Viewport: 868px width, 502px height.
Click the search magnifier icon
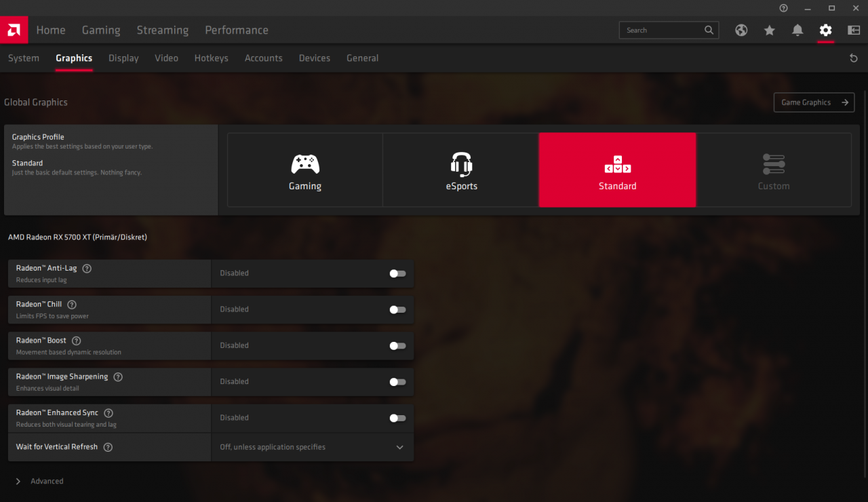709,30
